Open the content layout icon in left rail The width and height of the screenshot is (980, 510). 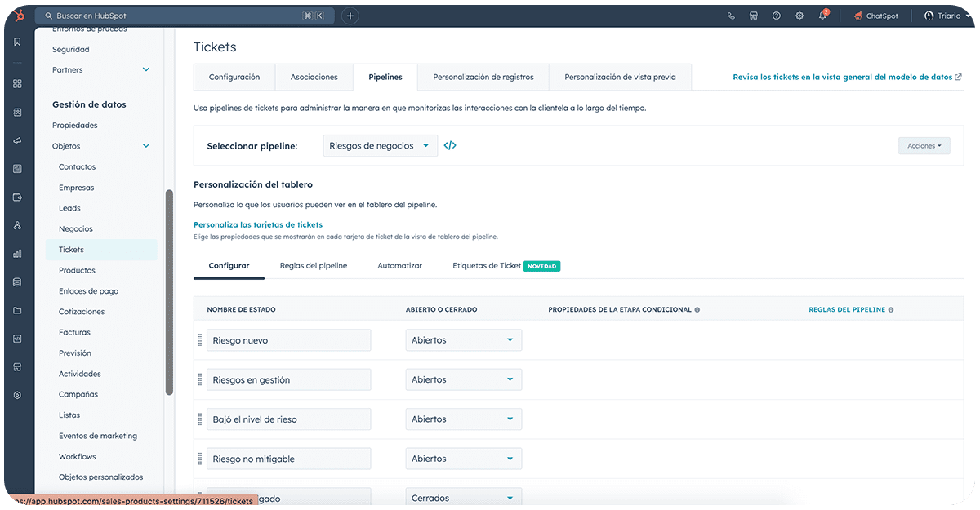pos(18,169)
